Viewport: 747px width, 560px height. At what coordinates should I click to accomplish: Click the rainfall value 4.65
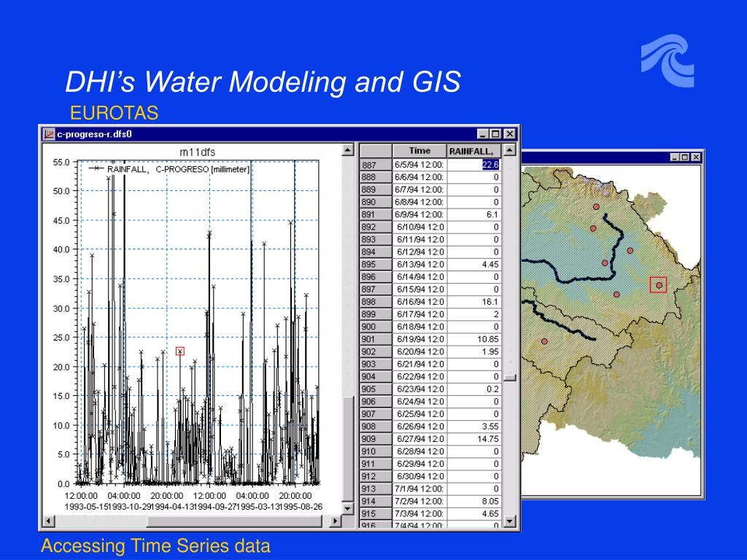click(474, 513)
